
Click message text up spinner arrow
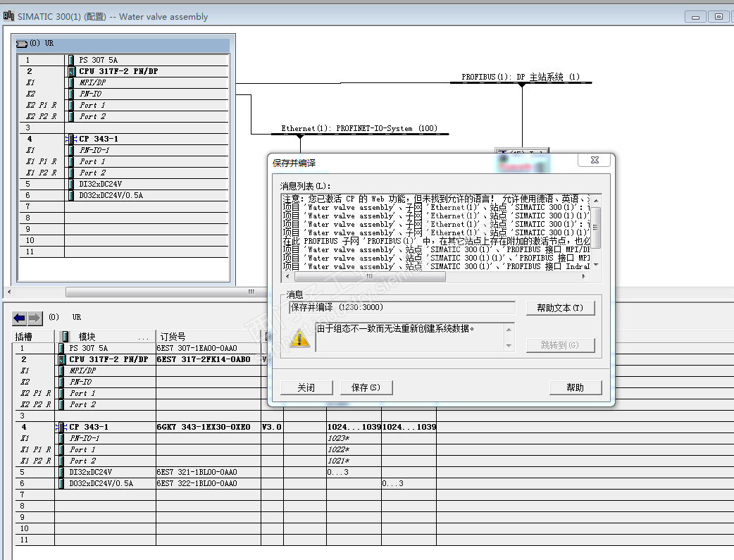509,330
